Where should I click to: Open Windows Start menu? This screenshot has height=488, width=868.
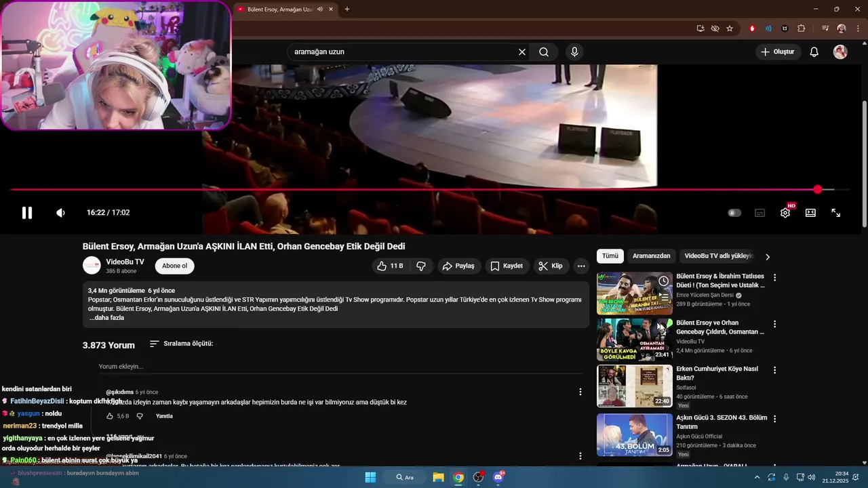[x=370, y=477]
